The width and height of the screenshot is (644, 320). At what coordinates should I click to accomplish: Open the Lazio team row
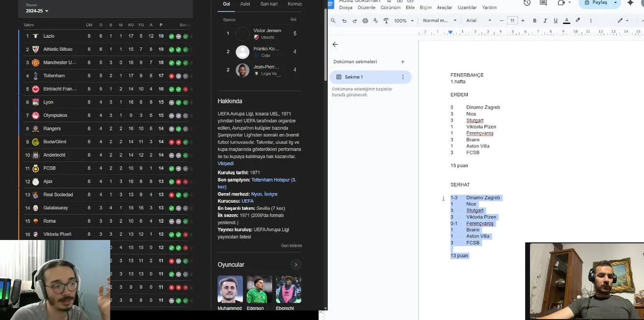(x=106, y=36)
